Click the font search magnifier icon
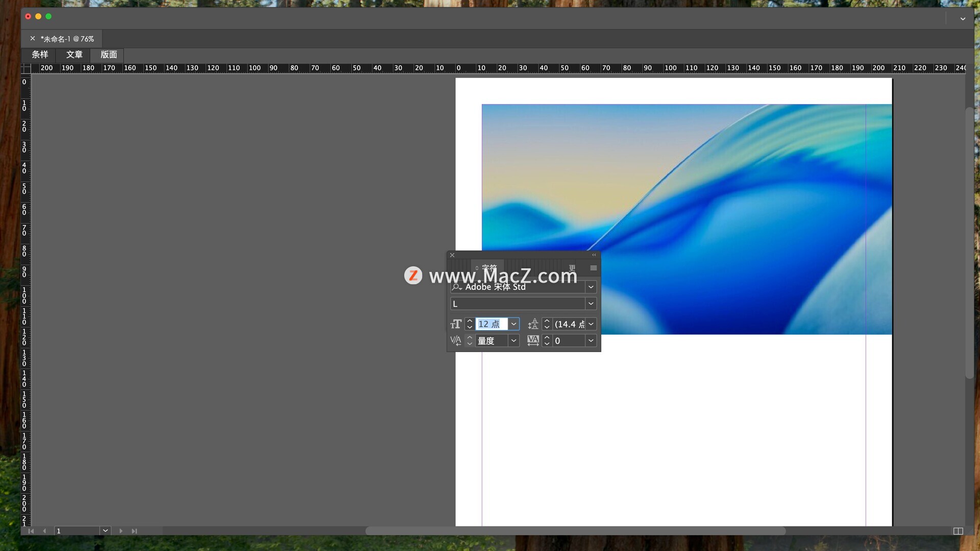The width and height of the screenshot is (980, 551). point(456,287)
